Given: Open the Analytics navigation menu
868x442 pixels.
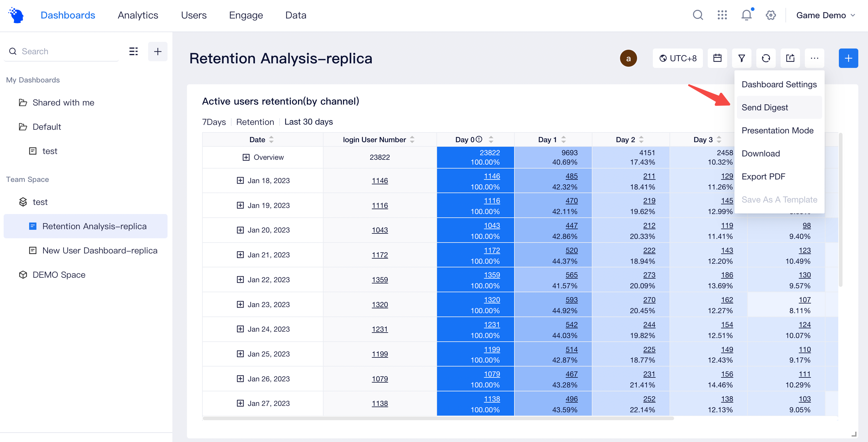Looking at the screenshot, I should point(138,15).
